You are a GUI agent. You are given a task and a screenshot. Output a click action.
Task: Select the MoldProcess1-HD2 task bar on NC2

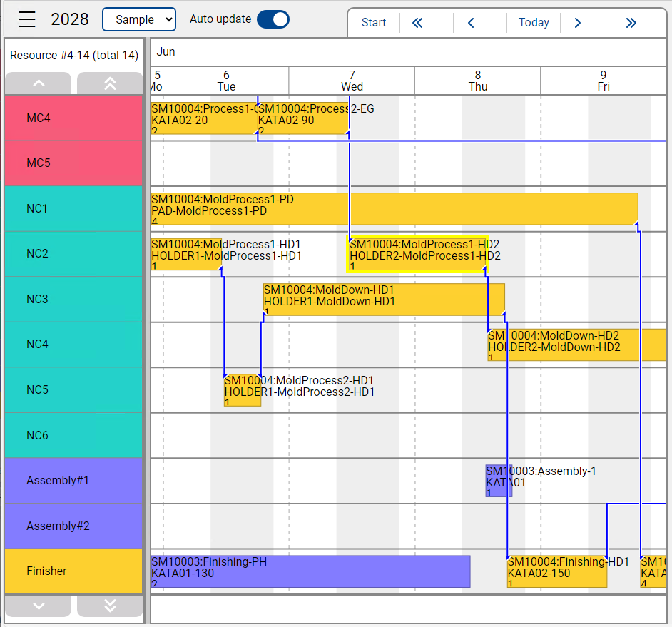(x=417, y=255)
